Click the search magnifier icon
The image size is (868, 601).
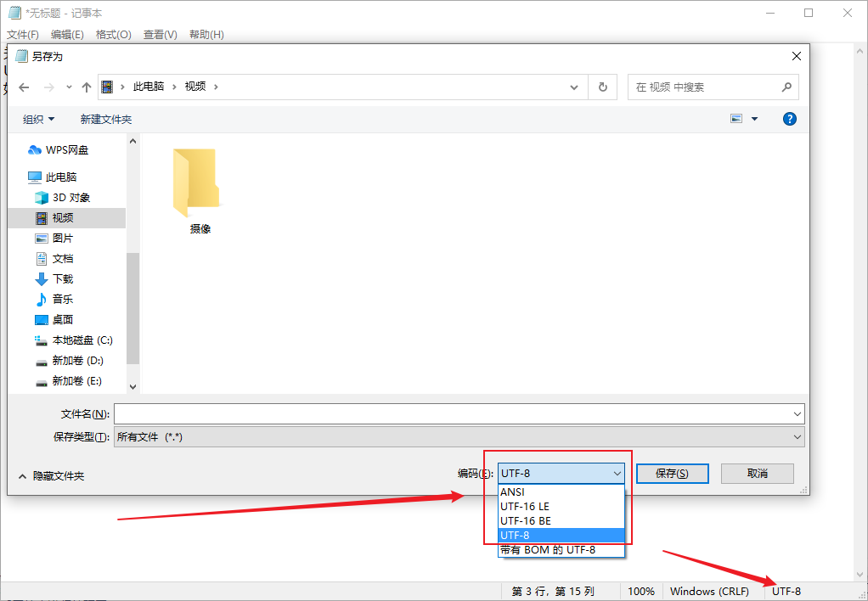786,87
